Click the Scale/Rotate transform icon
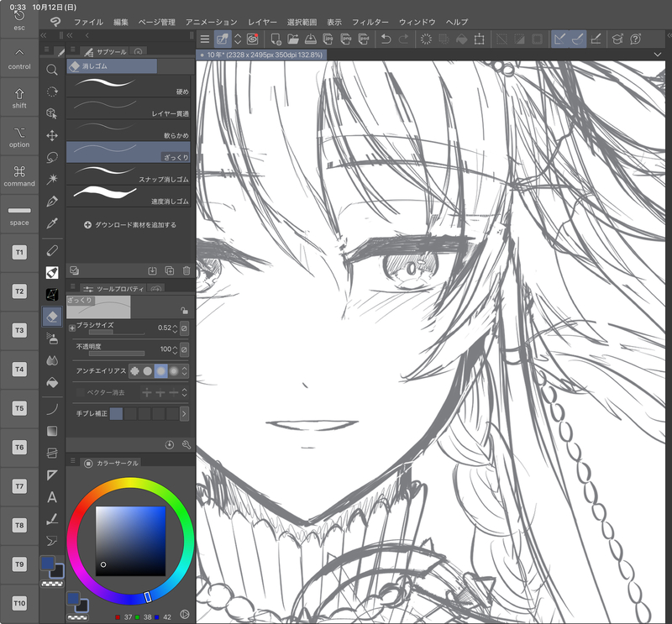This screenshot has width=672, height=624. pos(479,39)
